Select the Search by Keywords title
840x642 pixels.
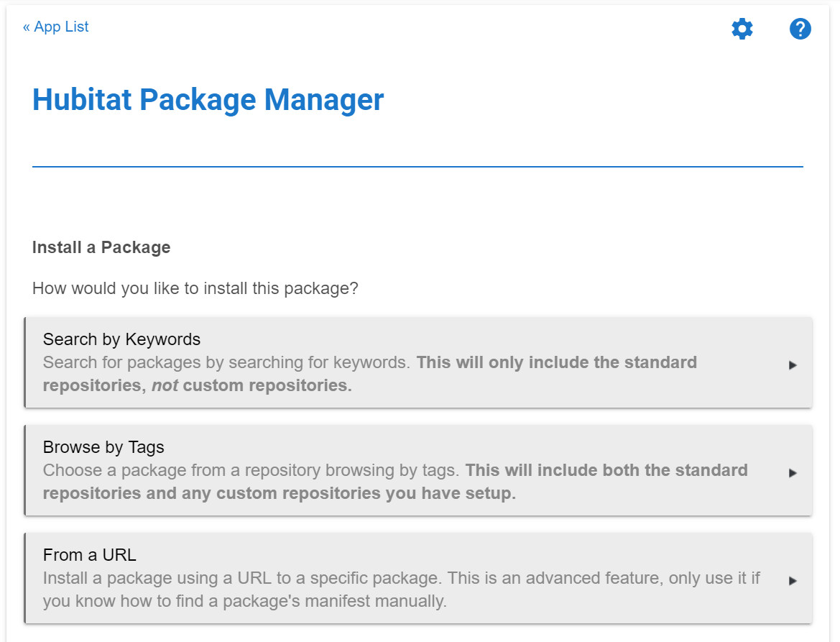[x=121, y=339]
